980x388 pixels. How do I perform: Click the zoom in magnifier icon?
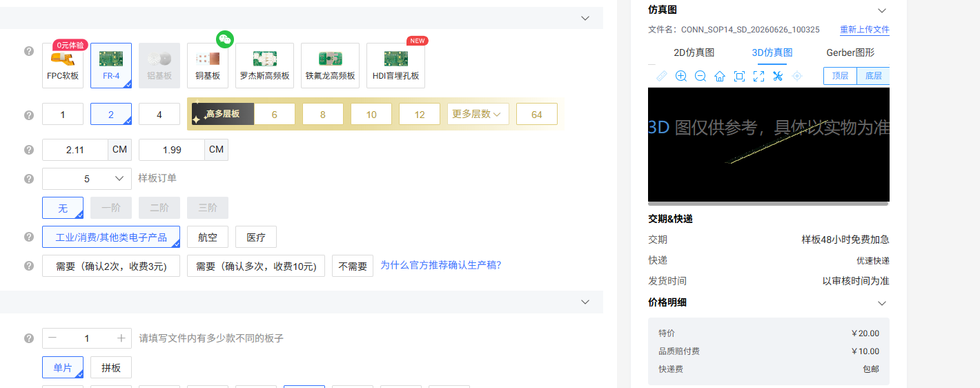681,76
